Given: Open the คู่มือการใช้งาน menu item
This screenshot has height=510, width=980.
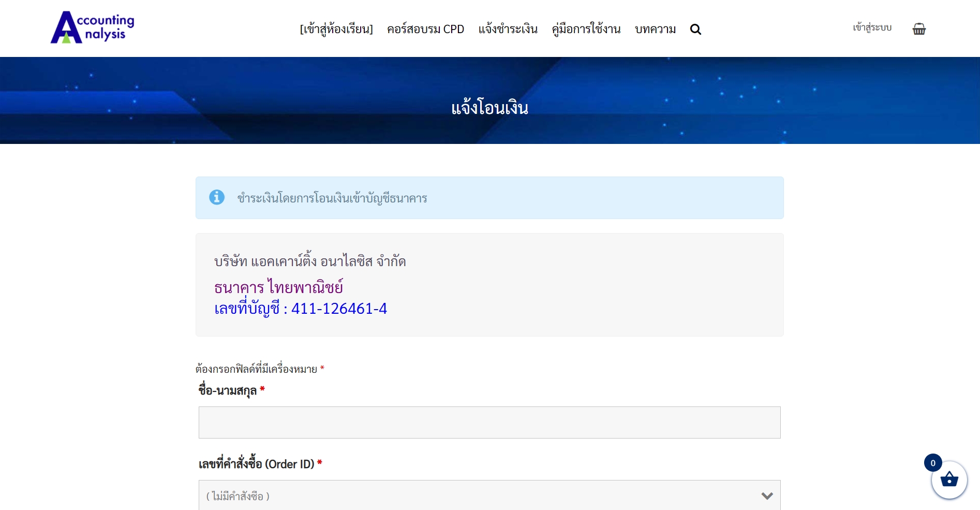Looking at the screenshot, I should [586, 30].
